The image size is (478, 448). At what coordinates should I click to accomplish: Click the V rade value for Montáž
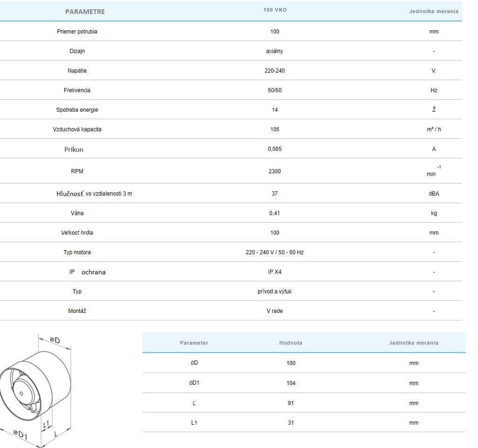[274, 311]
